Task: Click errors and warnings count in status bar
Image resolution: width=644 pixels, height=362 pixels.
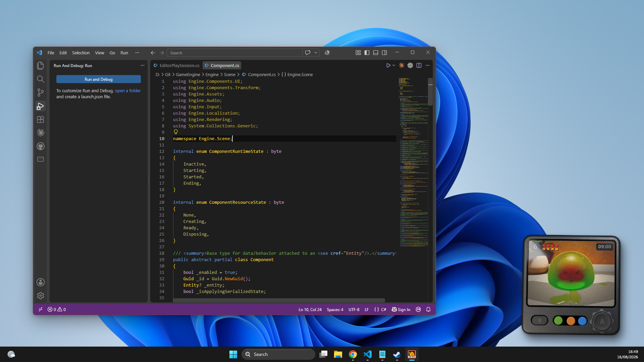Action: tap(57, 309)
